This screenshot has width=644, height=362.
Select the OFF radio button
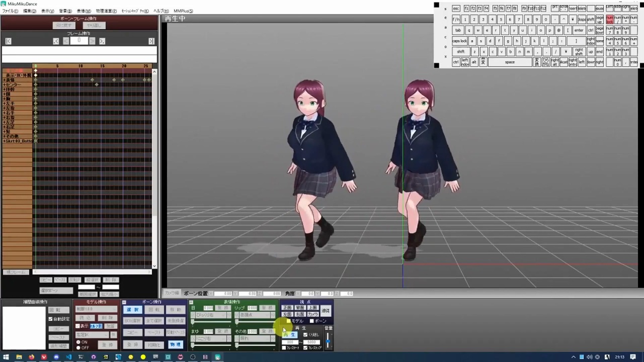click(78, 348)
